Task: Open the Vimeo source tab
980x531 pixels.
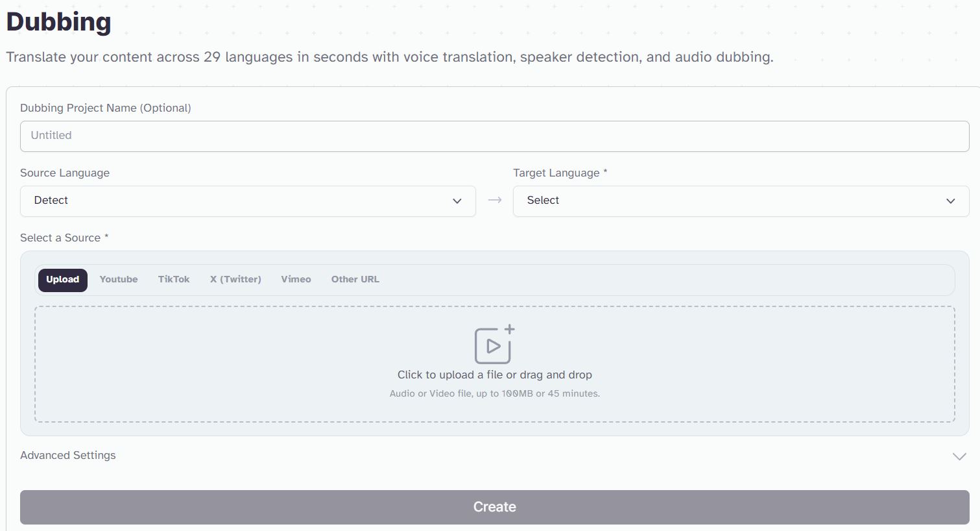Action: [296, 280]
